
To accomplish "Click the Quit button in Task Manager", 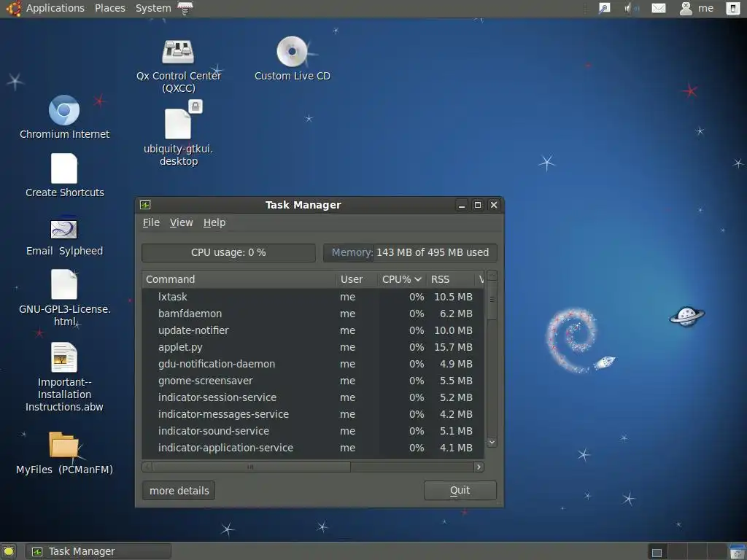I will pyautogui.click(x=460, y=491).
